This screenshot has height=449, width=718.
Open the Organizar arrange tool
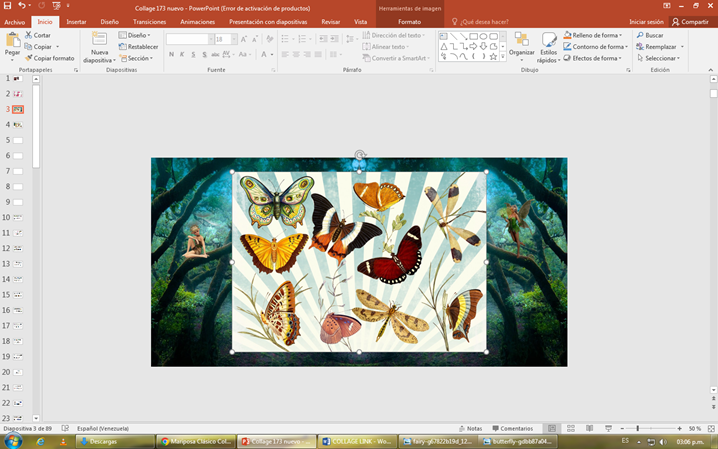[x=522, y=40]
